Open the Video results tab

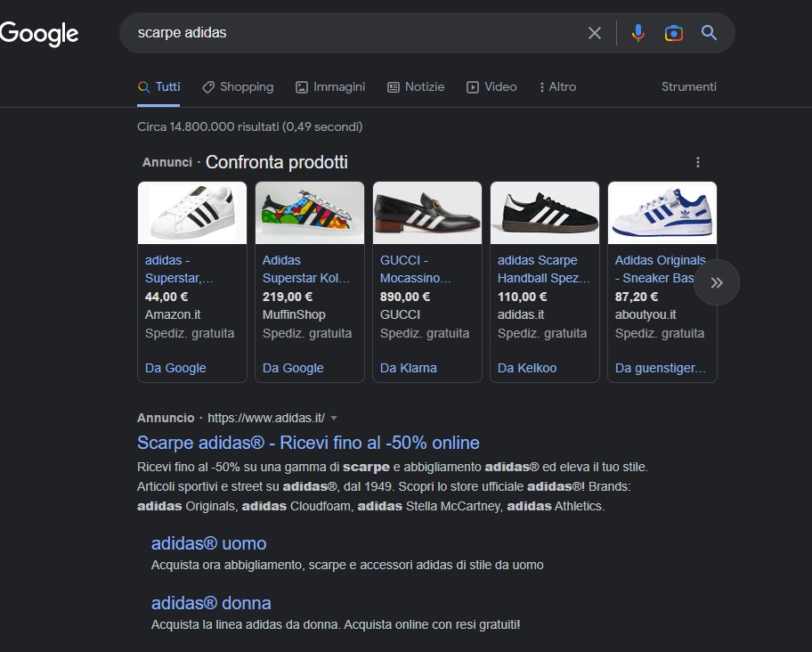pos(491,87)
